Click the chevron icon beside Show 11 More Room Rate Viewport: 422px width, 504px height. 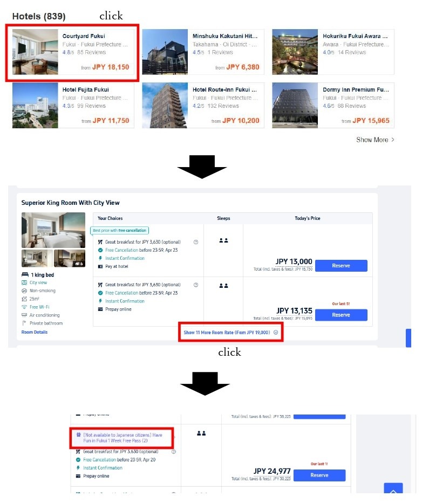tap(276, 333)
